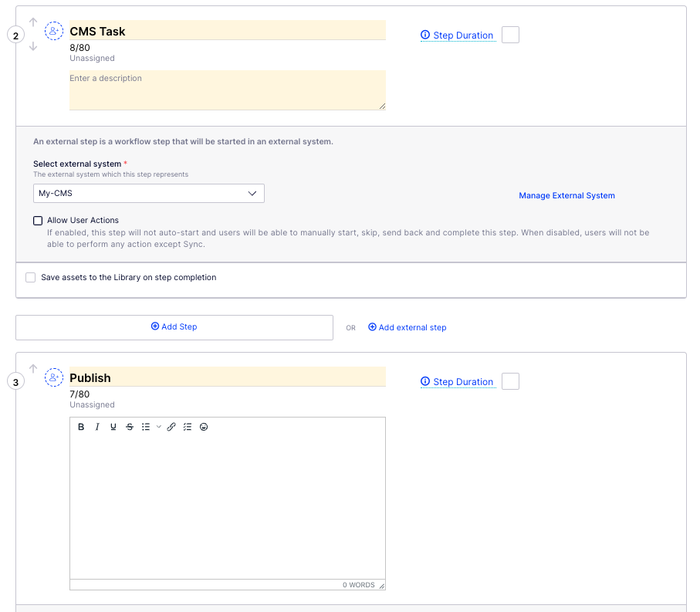Open the My-CMS external system dropdown

[x=148, y=194]
